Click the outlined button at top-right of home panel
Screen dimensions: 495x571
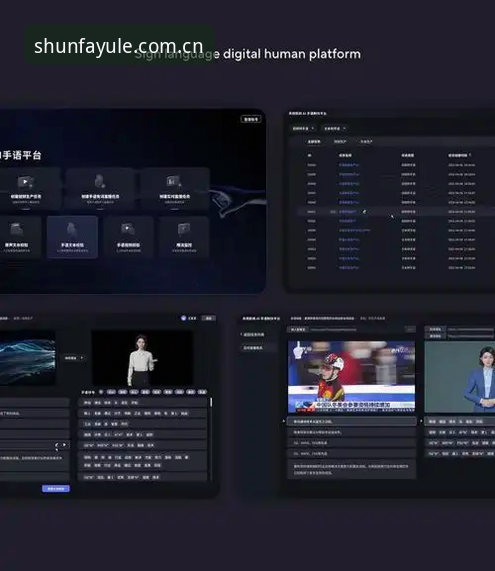click(251, 119)
